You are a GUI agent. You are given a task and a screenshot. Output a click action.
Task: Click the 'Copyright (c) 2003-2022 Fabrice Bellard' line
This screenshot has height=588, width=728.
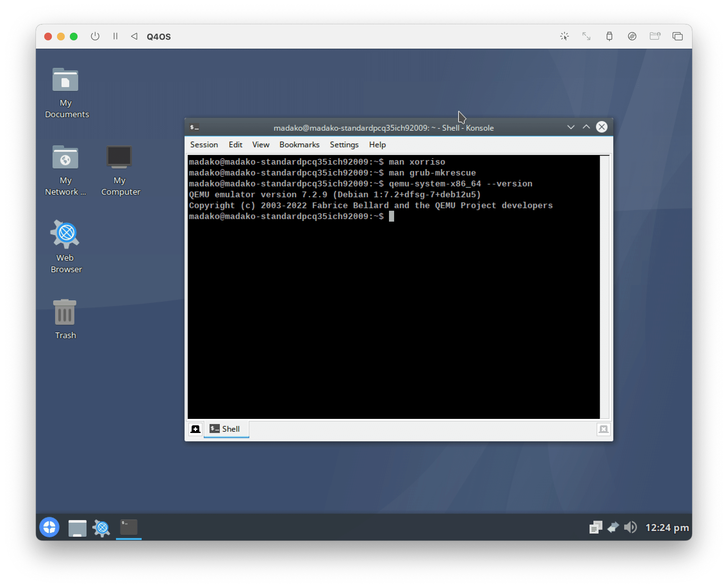coord(371,206)
